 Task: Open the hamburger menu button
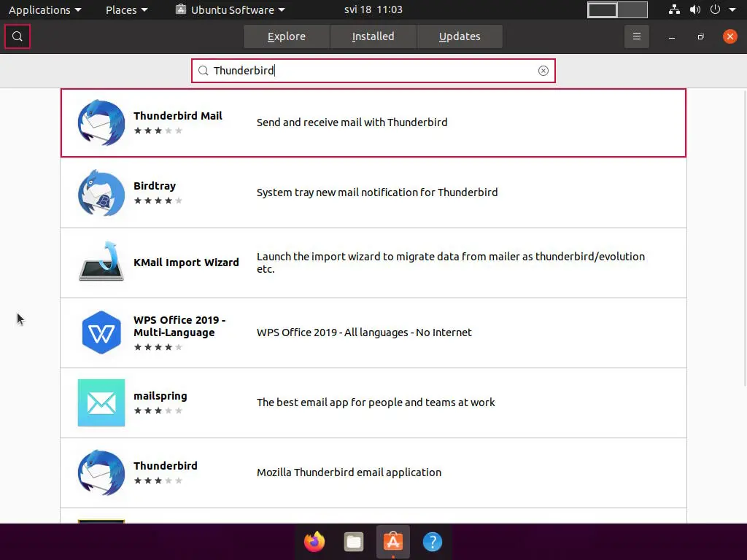pyautogui.click(x=636, y=36)
